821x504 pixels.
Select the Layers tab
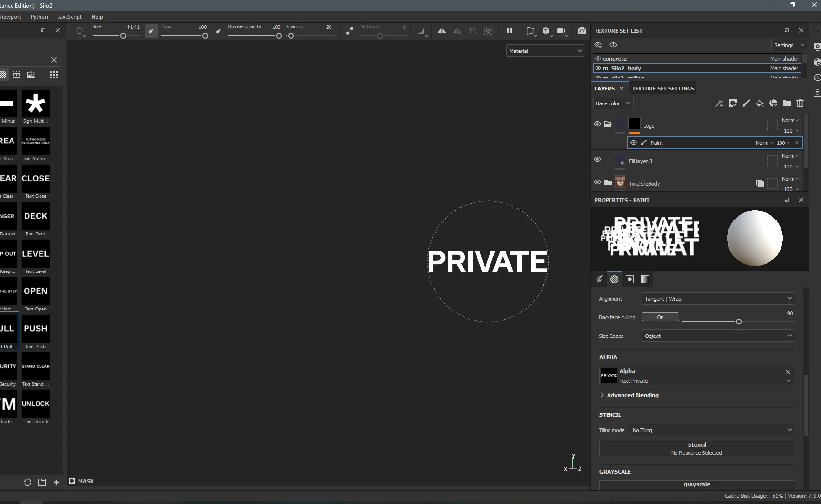click(x=604, y=88)
